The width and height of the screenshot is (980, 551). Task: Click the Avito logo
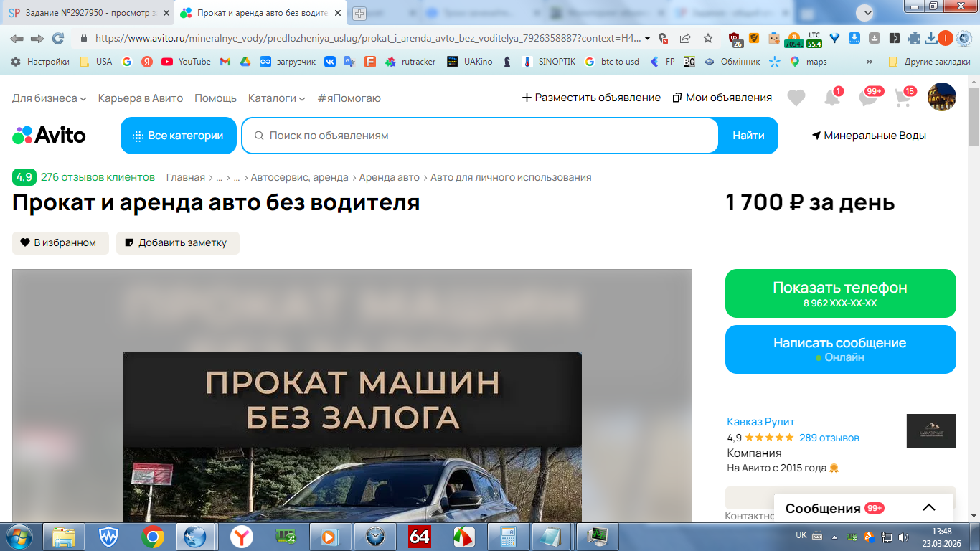point(49,135)
